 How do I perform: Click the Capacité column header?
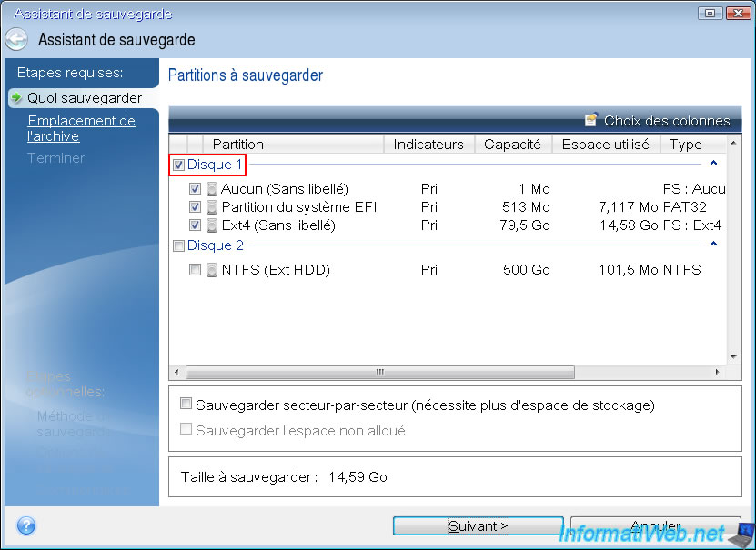point(512,144)
